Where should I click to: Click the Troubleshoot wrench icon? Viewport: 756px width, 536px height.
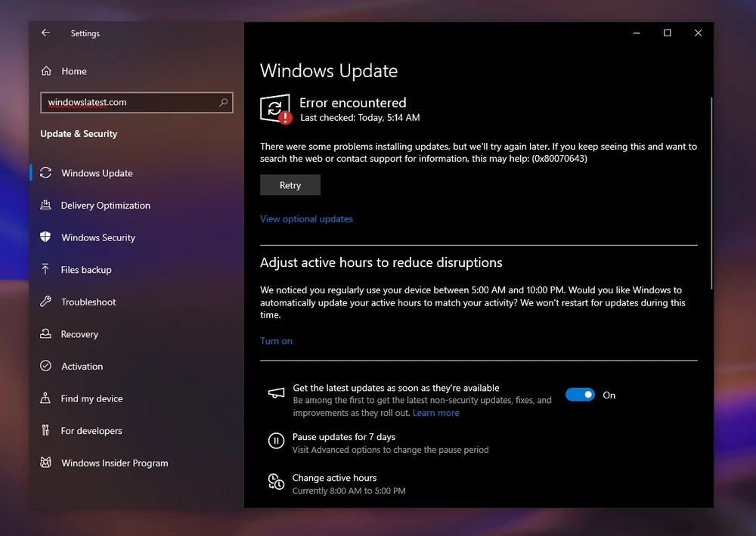pyautogui.click(x=46, y=302)
